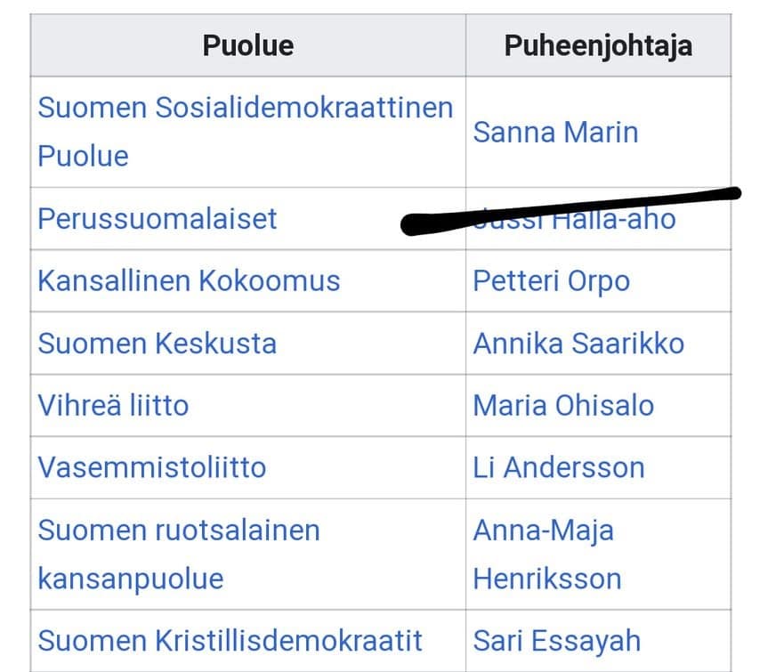
Task: Open the Vihreä liitto link
Action: click(114, 405)
